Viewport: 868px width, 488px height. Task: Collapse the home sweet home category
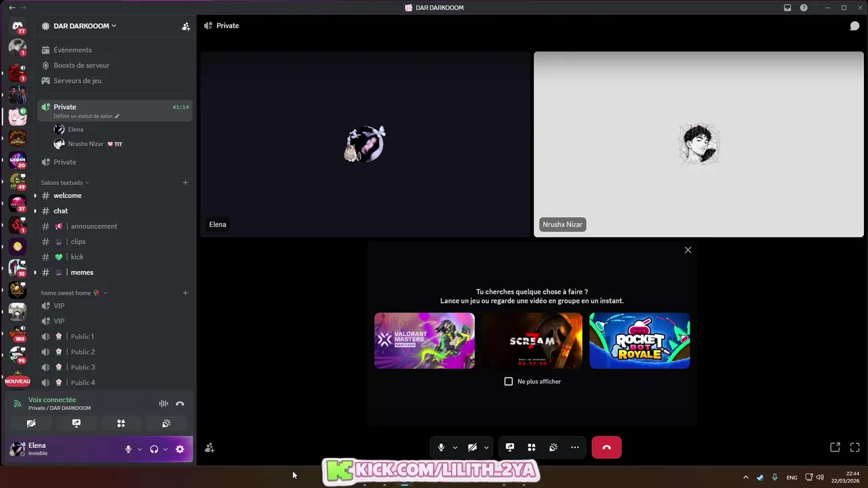coord(74,293)
